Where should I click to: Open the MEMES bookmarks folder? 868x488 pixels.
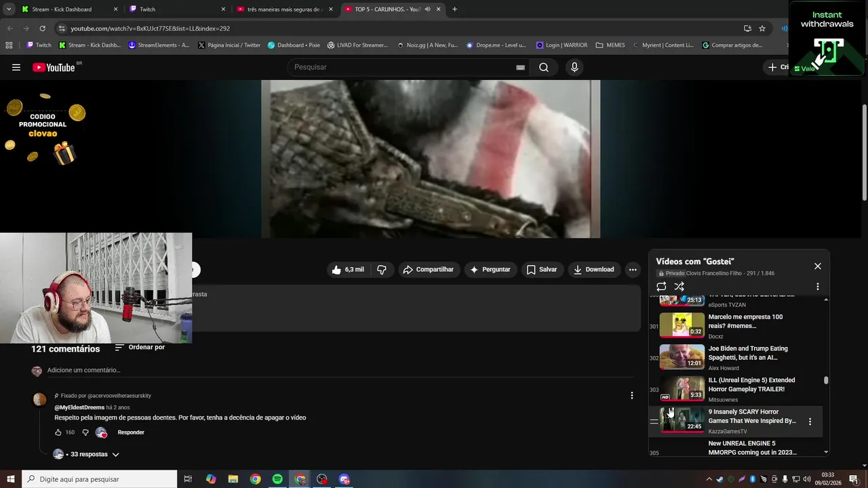pos(610,45)
